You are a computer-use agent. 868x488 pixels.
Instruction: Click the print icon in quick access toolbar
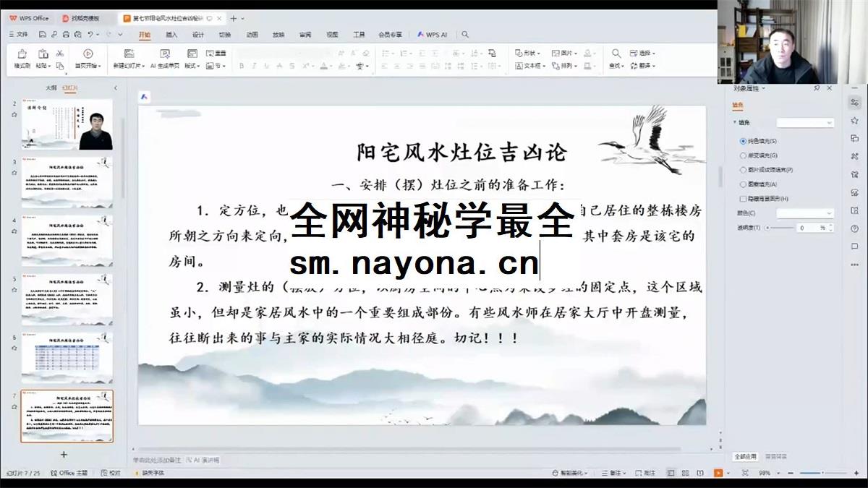66,34
